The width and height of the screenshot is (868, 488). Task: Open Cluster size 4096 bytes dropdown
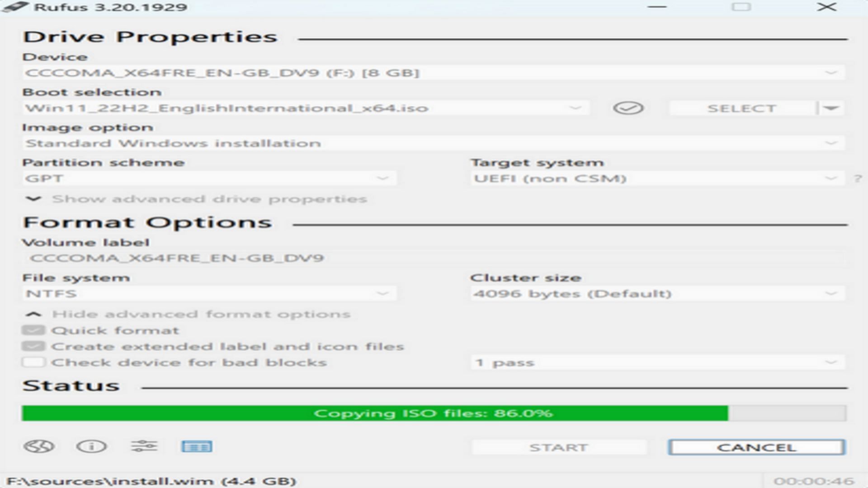(x=832, y=293)
